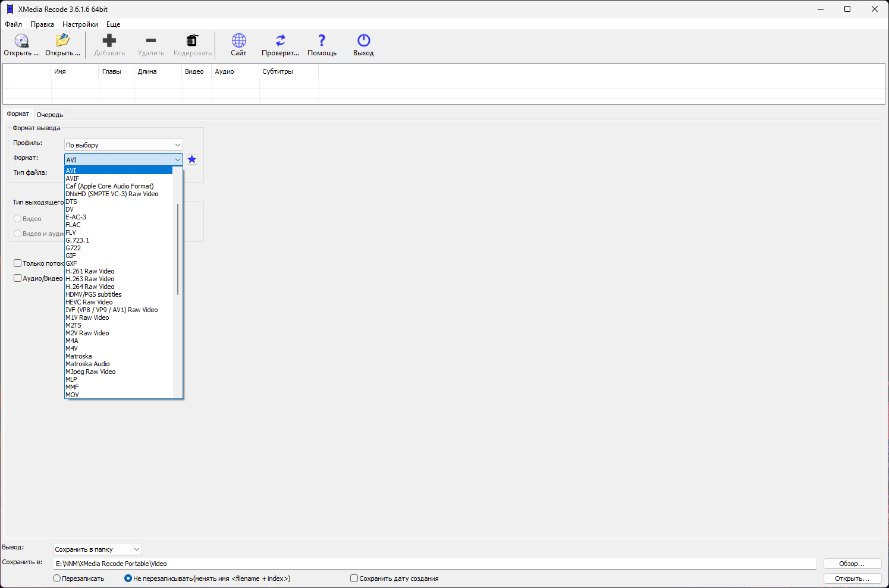This screenshot has width=889, height=588.
Task: Switch to the Очередь tab
Action: click(50, 115)
